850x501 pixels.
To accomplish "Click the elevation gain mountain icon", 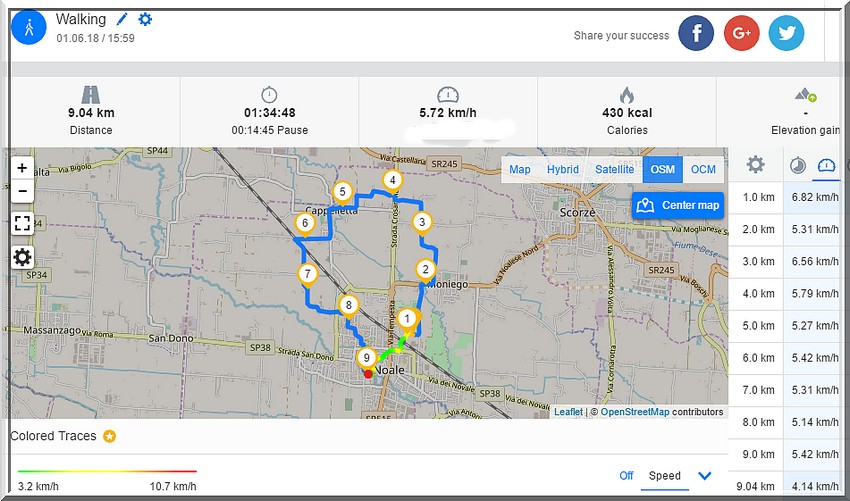I will [806, 95].
